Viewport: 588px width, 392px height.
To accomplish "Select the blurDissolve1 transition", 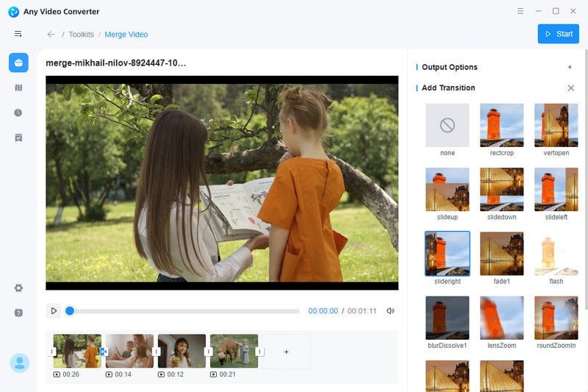I will (448, 318).
